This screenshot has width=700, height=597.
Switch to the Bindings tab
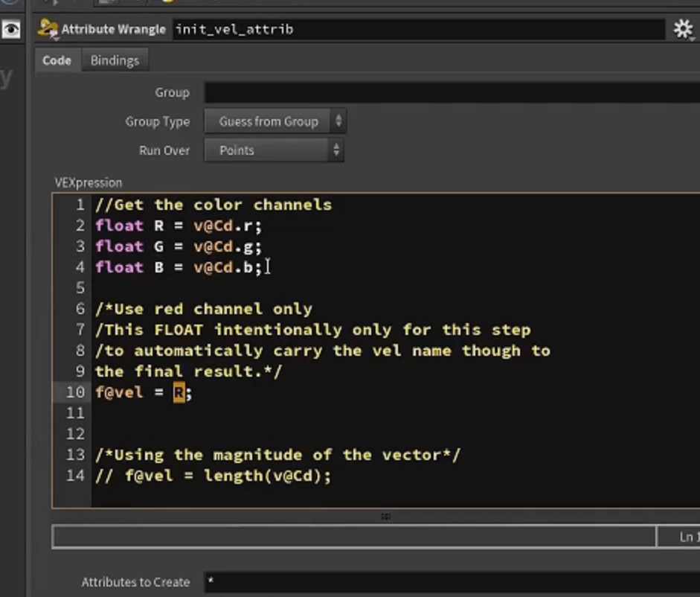coord(115,60)
